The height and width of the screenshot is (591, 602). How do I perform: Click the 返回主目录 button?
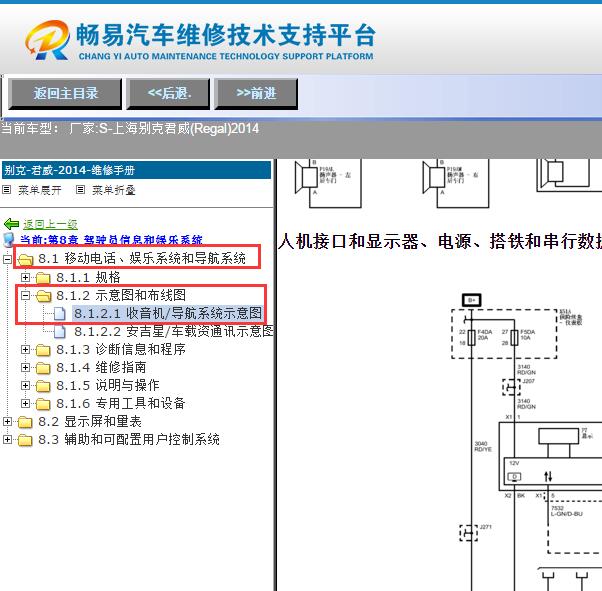click(x=65, y=94)
